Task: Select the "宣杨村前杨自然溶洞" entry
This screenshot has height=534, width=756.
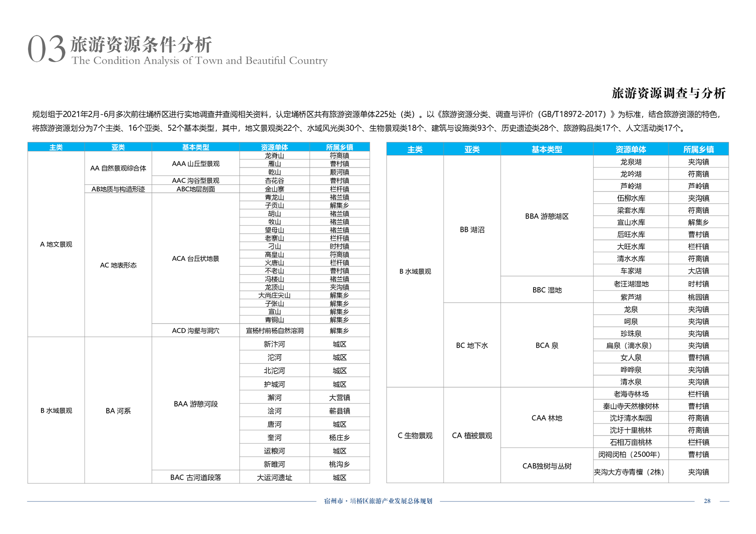Action: [x=274, y=331]
